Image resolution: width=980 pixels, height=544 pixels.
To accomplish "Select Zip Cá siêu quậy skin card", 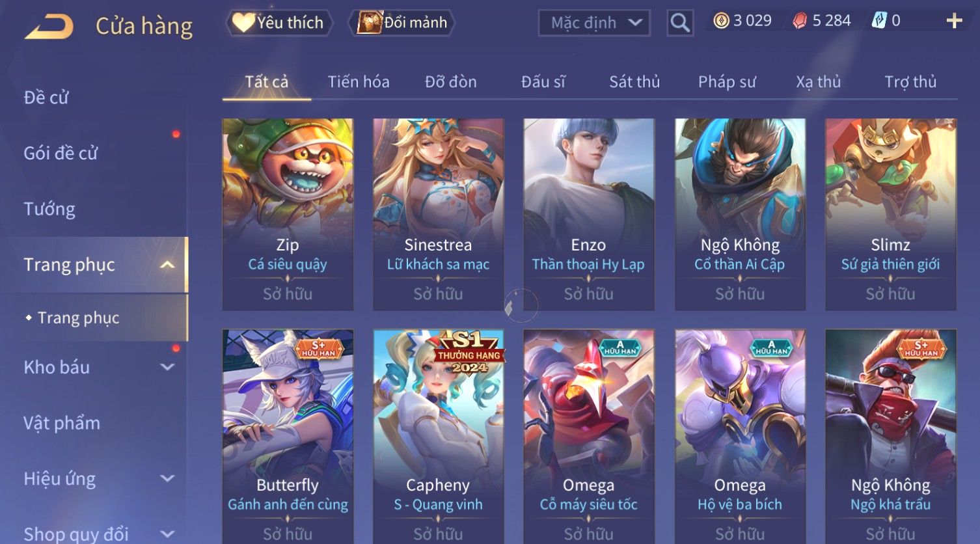I will click(288, 214).
